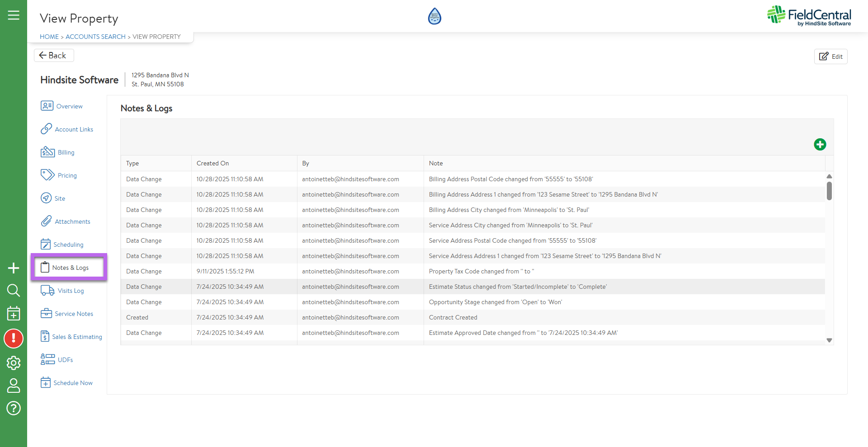Image resolution: width=868 pixels, height=447 pixels.
Task: Select the Contract Created log row
Action: point(453,317)
